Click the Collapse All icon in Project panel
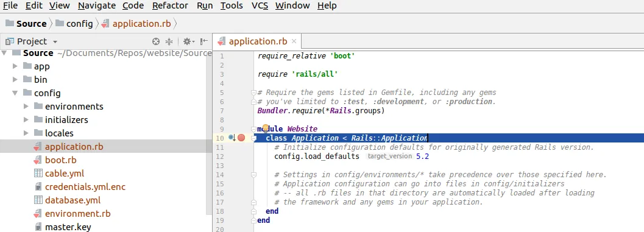Viewport: 644px width, 232px height. click(169, 41)
